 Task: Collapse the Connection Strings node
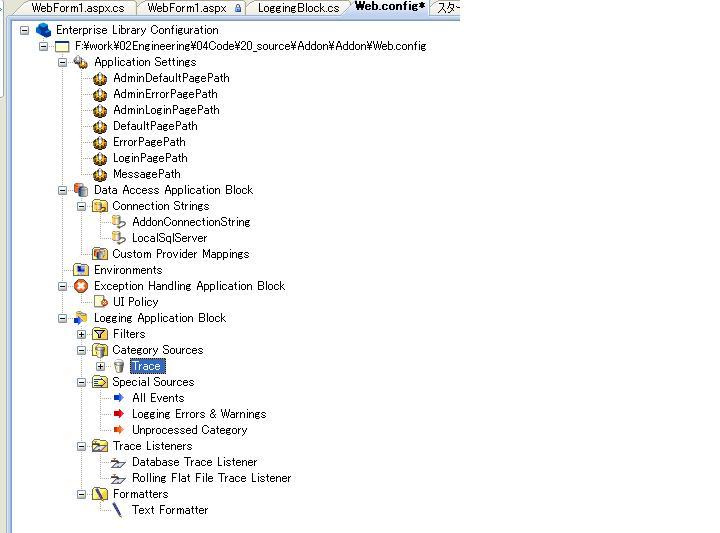(81, 207)
